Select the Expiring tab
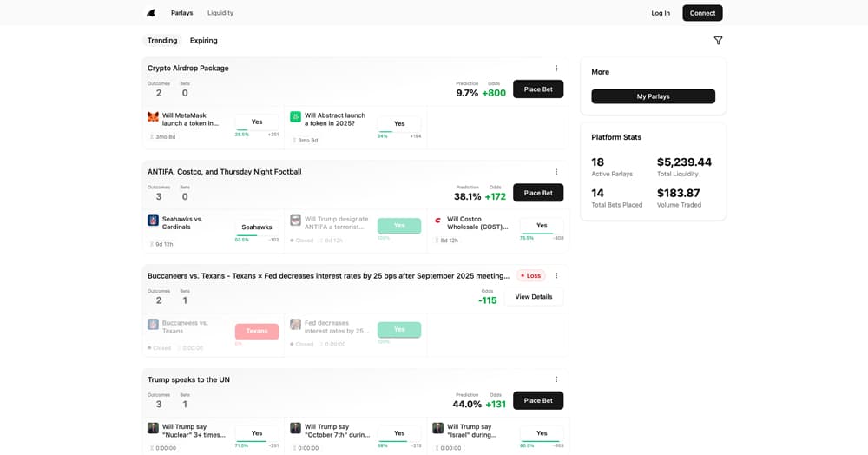Screen dimensions: 868x455 click(x=204, y=41)
